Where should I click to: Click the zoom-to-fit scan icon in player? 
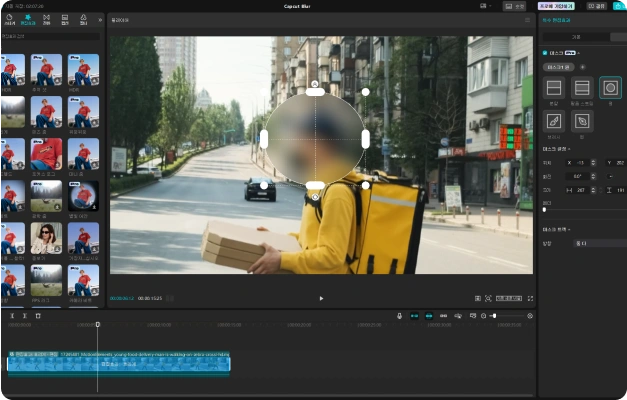tap(488, 298)
